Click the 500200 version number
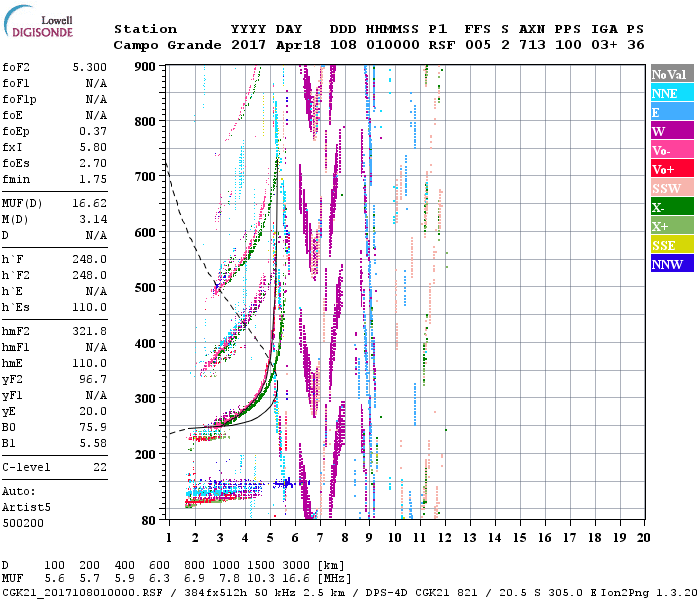Screen dimensions: 700x600 click(23, 523)
